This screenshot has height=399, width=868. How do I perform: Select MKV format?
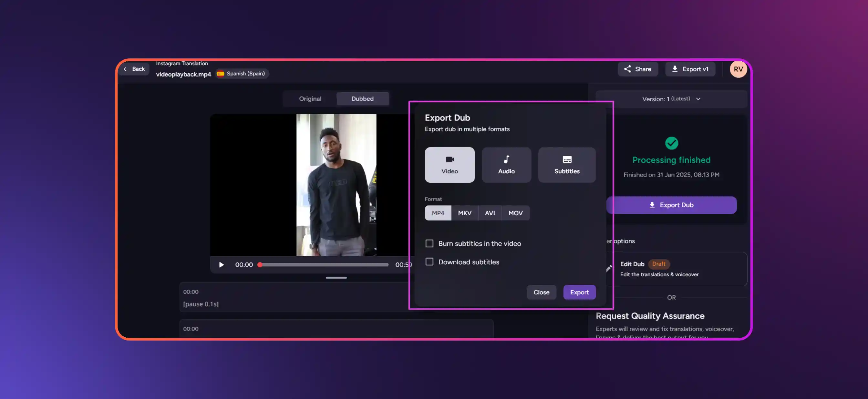click(464, 213)
